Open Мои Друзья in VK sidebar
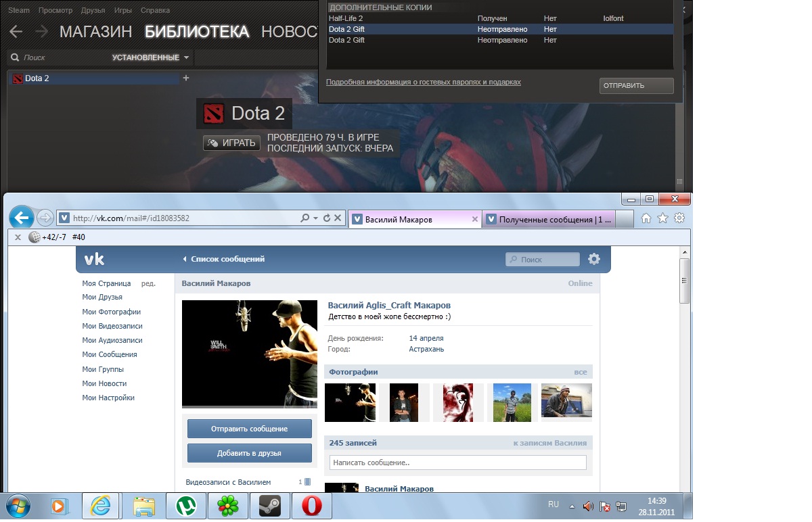The width and height of the screenshot is (812, 522). [x=102, y=297]
